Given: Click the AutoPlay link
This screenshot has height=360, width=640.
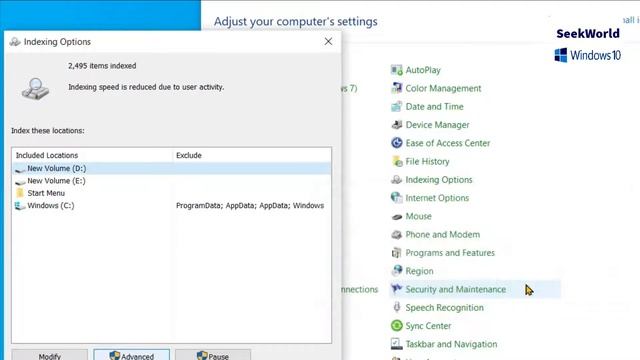Looking at the screenshot, I should click(x=423, y=70).
